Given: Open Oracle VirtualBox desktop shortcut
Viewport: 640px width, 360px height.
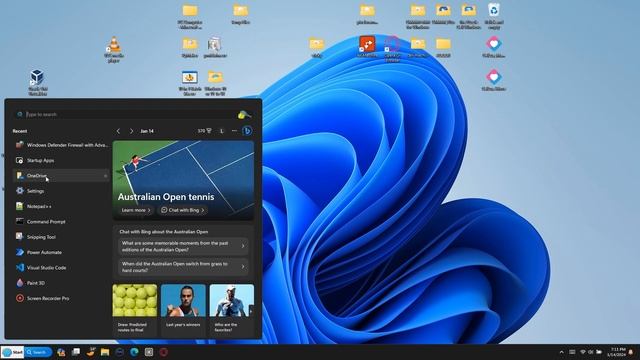Looking at the screenshot, I should pos(38,82).
